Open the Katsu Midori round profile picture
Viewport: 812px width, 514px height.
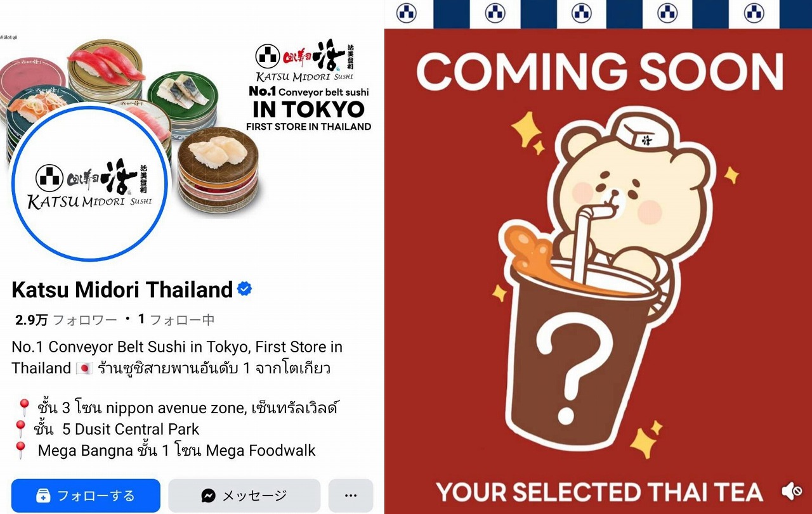pyautogui.click(x=89, y=182)
